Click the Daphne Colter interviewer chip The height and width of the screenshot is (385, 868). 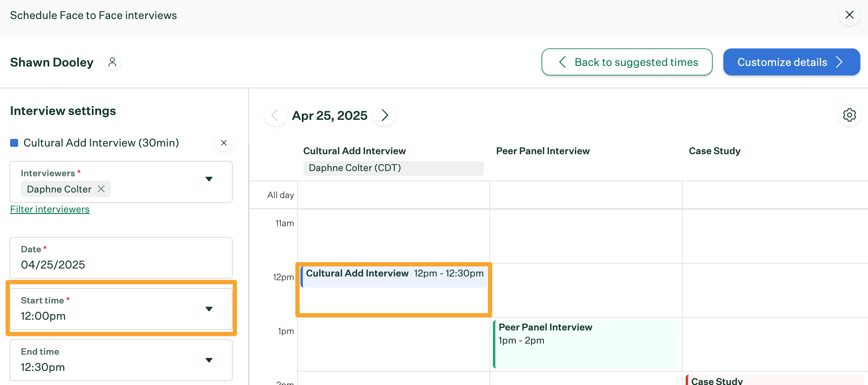(x=66, y=189)
